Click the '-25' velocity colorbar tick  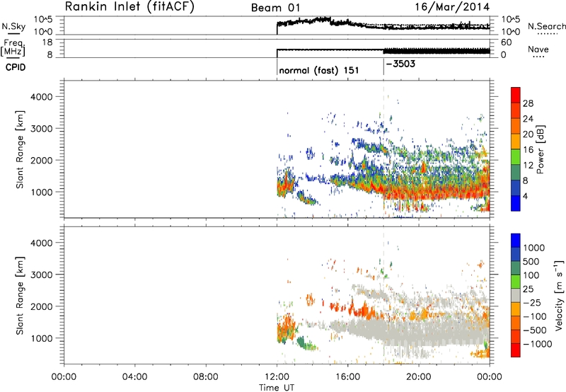(x=533, y=302)
